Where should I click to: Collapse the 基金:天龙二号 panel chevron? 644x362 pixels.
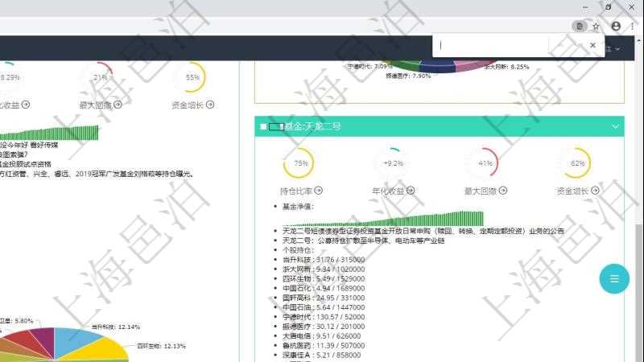pos(616,126)
